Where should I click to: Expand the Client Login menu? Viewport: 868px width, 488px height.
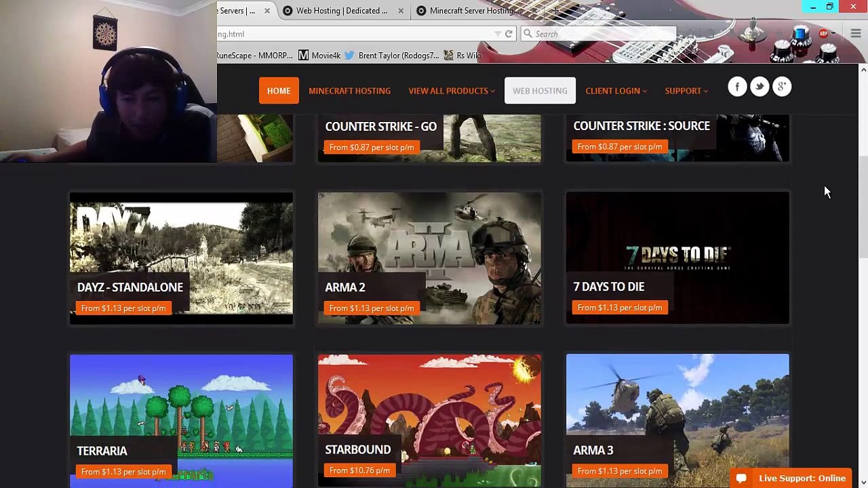click(x=616, y=91)
